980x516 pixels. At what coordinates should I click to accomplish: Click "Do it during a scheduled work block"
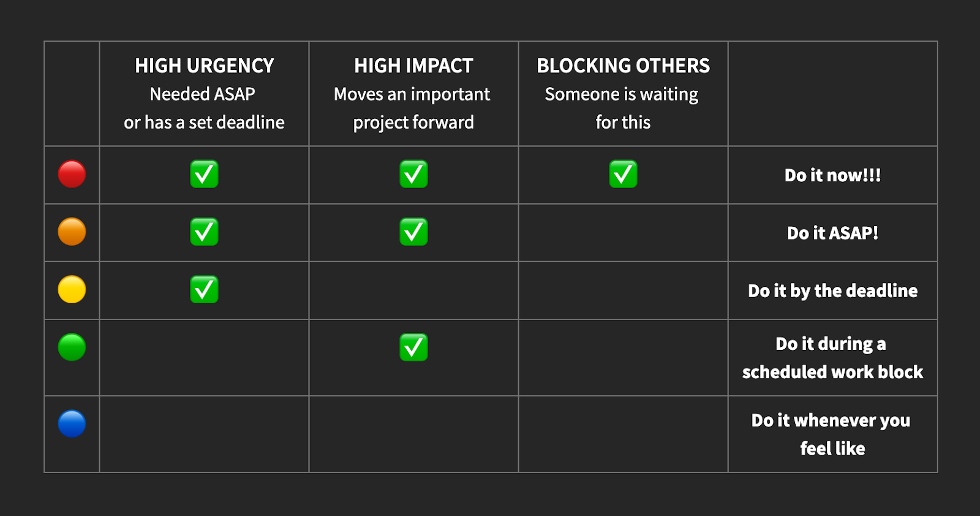coord(832,358)
